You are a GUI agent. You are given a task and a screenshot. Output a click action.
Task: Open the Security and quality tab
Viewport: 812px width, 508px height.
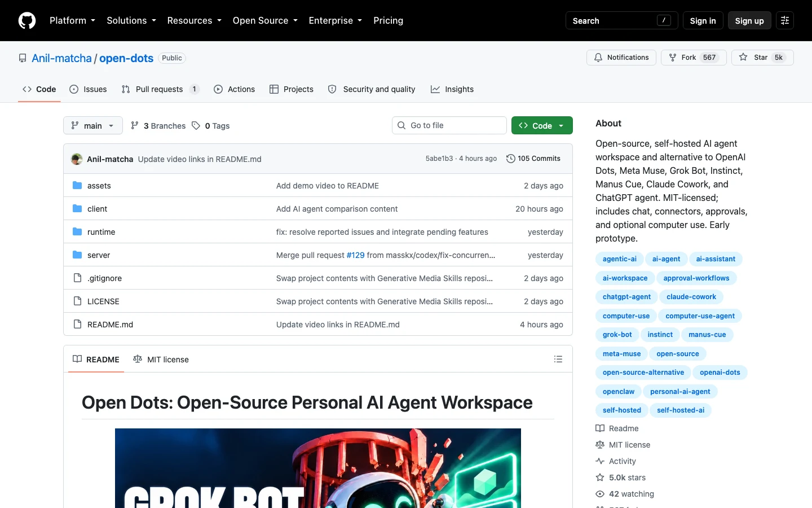pyautogui.click(x=372, y=89)
